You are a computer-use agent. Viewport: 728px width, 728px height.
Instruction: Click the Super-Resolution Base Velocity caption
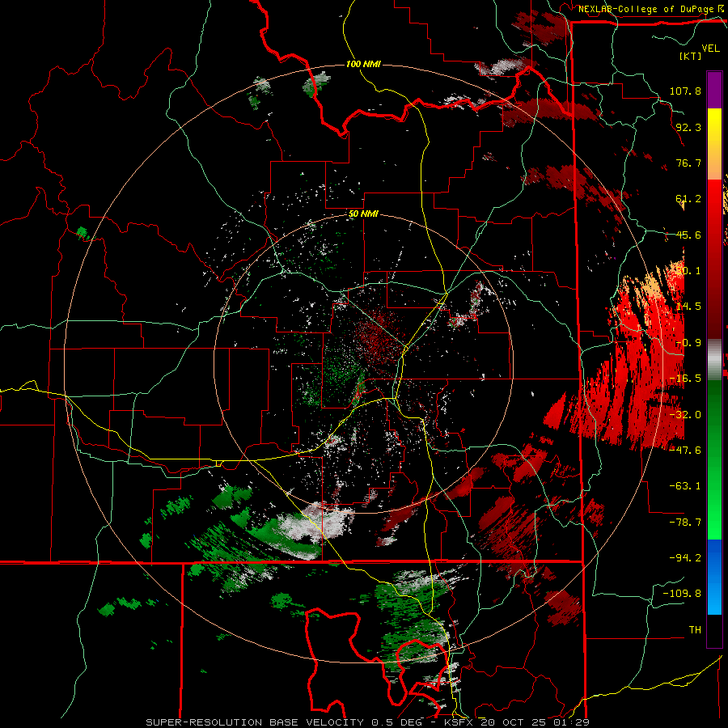[368, 722]
